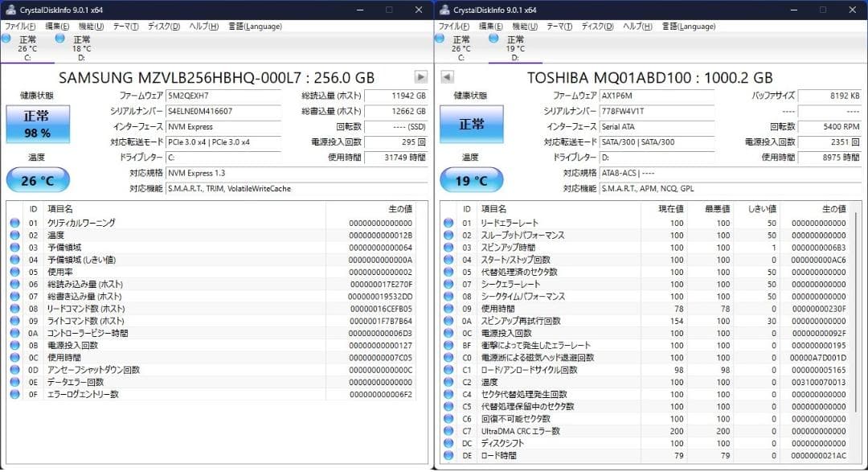868x472 pixels.
Task: Select C: drive tab in left window
Action: click(27, 48)
